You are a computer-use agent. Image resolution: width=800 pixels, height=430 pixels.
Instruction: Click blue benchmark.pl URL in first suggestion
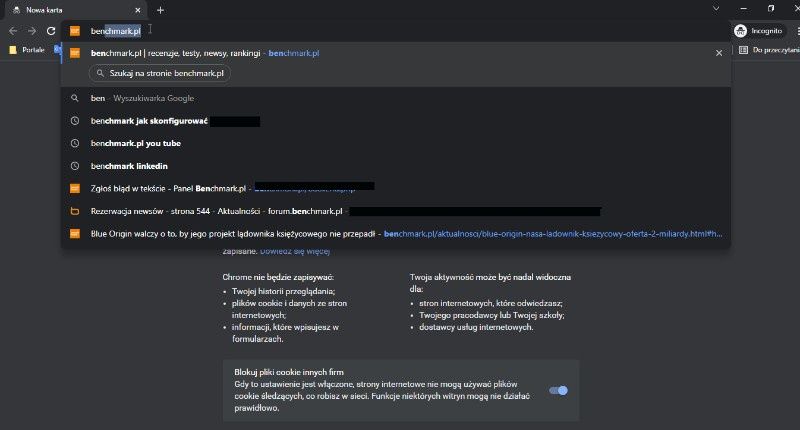294,53
